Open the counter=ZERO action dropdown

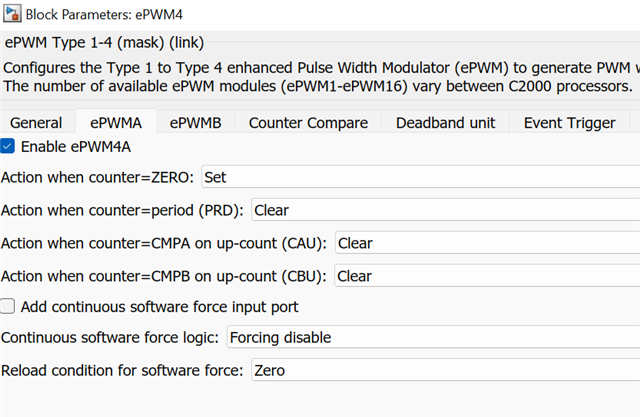pyautogui.click(x=421, y=177)
